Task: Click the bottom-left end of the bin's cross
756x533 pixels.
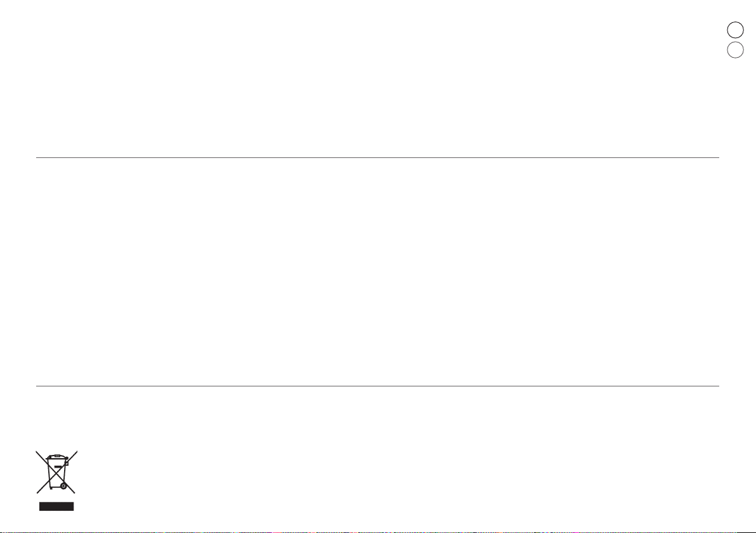Action: [38, 492]
